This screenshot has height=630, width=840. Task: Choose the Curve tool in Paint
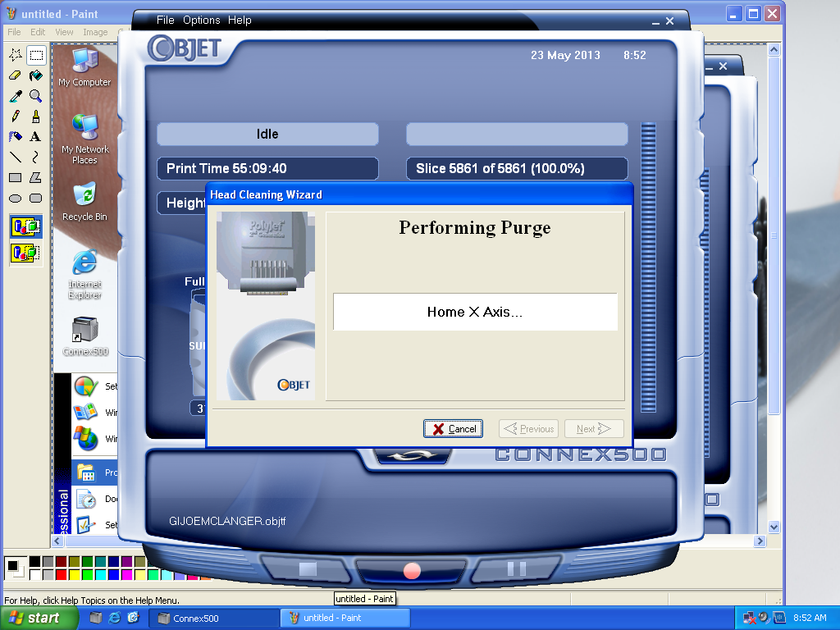[x=36, y=157]
